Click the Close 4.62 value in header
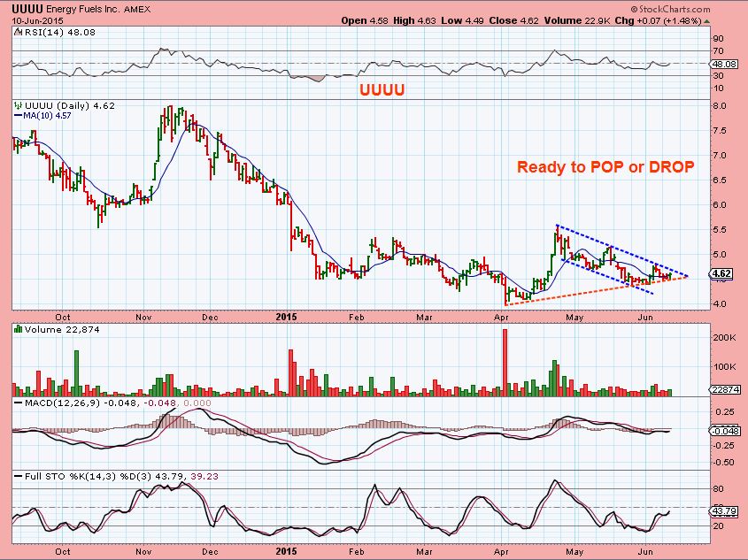748x560 pixels. [513, 21]
